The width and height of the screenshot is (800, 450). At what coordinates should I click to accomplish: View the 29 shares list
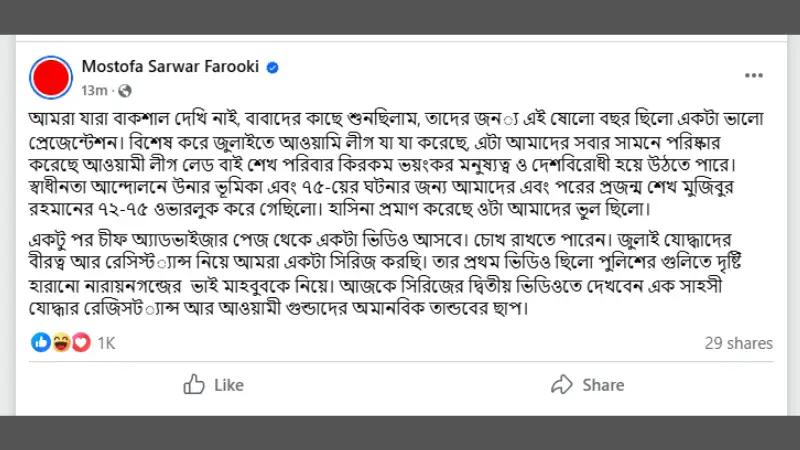(x=739, y=343)
